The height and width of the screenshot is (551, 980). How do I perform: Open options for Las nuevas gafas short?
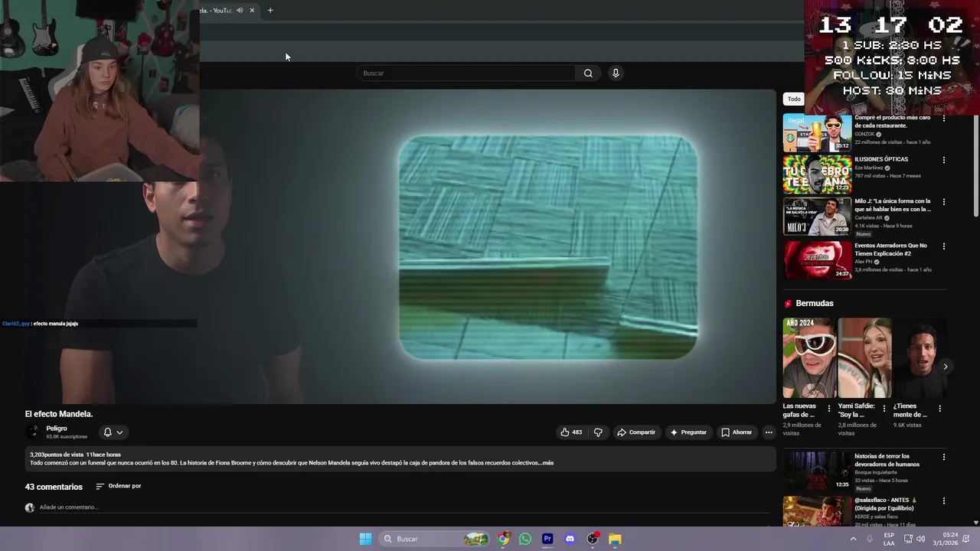(828, 409)
